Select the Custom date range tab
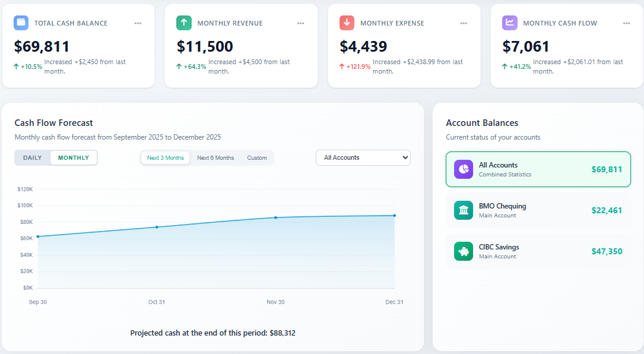 257,157
